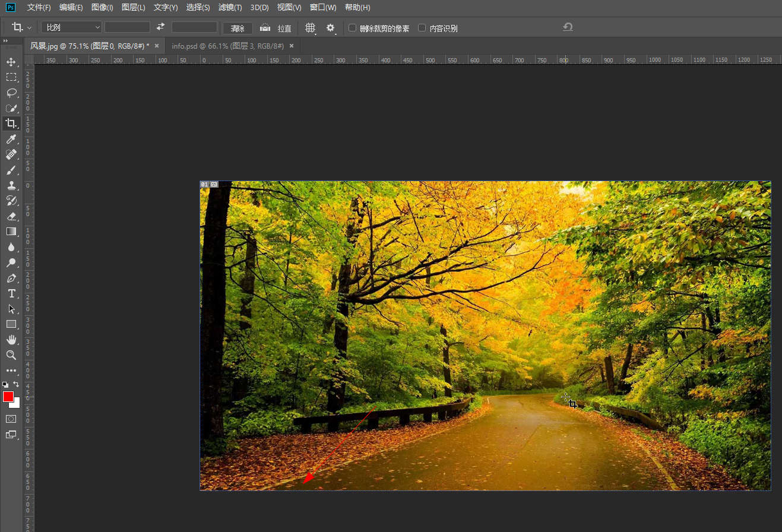Switch to the info.psd document tab
This screenshot has height=532, width=782.
point(227,46)
